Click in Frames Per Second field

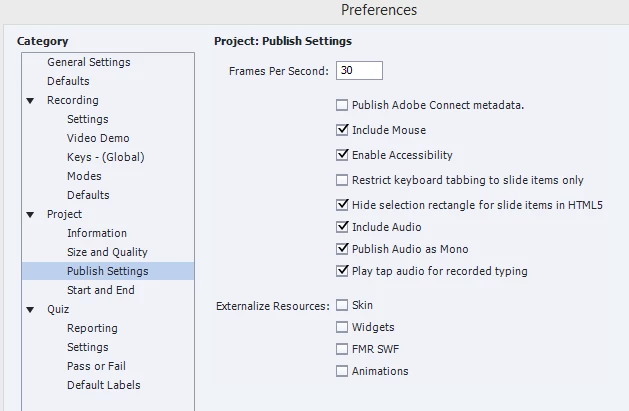click(x=359, y=71)
